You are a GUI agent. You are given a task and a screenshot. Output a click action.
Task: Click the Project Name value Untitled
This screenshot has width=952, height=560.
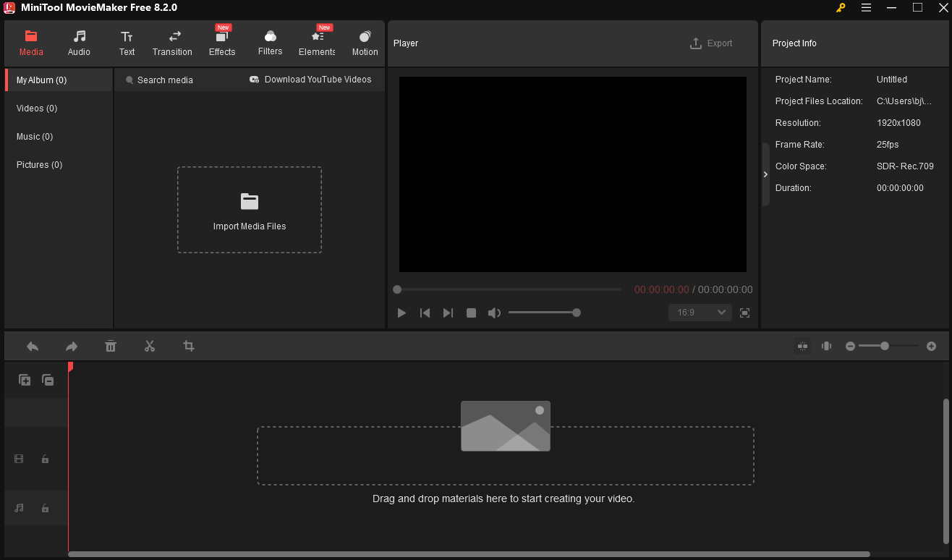[892, 80]
